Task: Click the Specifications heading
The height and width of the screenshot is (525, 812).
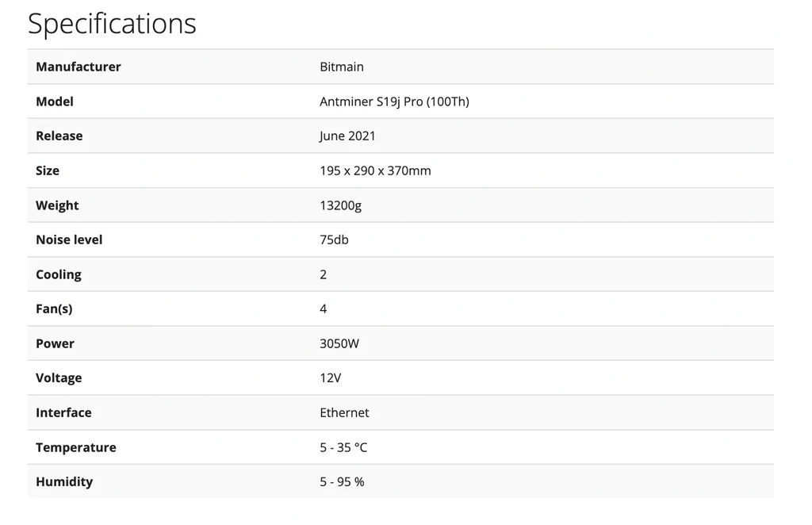Action: click(x=112, y=24)
